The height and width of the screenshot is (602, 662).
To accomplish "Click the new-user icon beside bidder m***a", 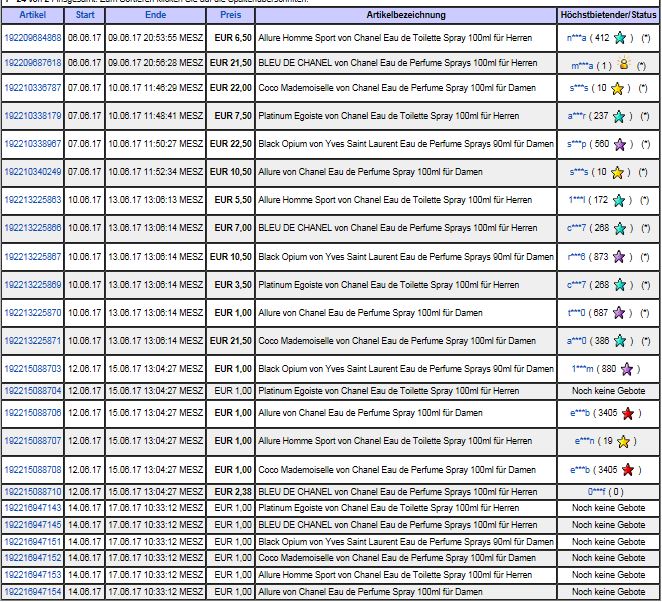I will tap(624, 64).
